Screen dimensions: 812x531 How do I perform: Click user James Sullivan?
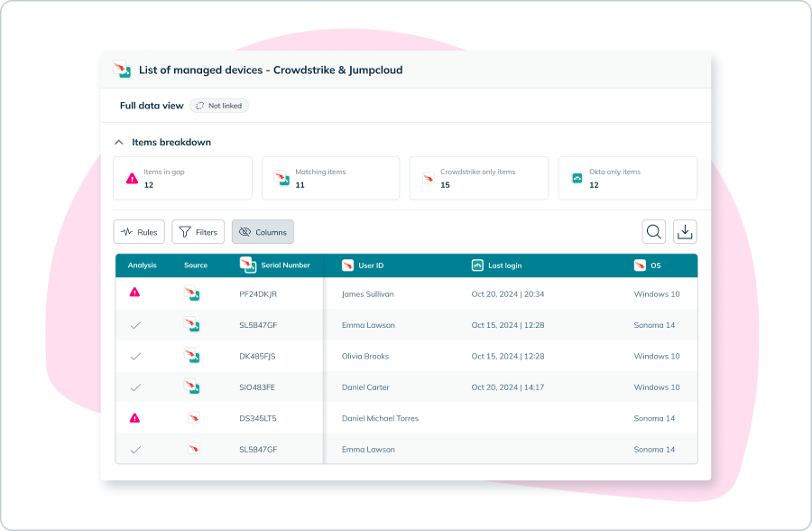(368, 294)
